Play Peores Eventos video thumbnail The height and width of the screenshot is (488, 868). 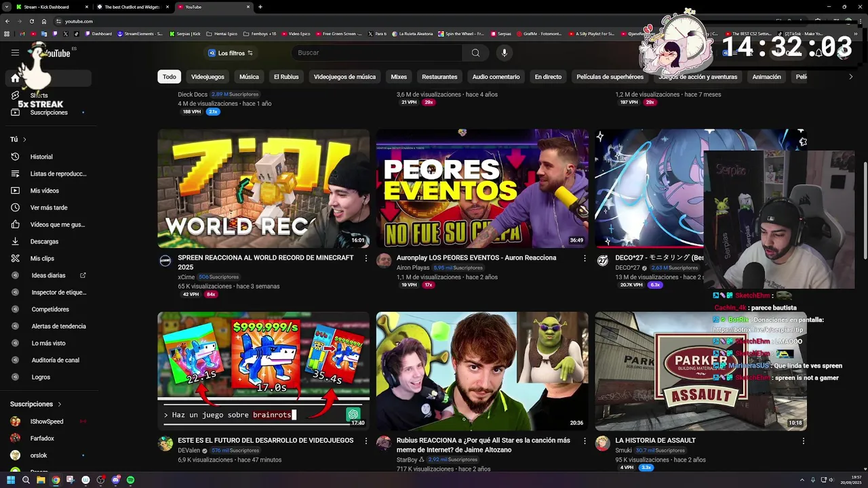point(482,188)
